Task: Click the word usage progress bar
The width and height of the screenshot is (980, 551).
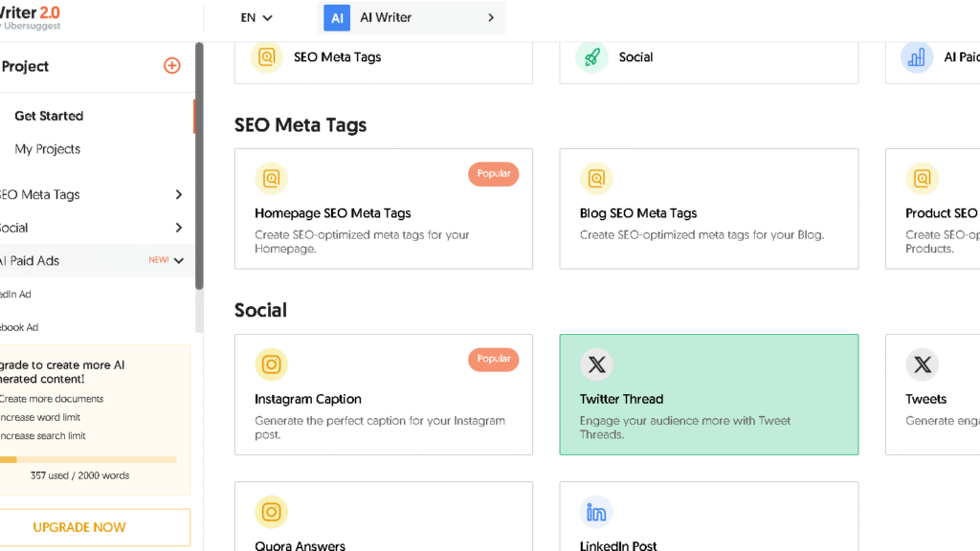Action: click(x=88, y=459)
